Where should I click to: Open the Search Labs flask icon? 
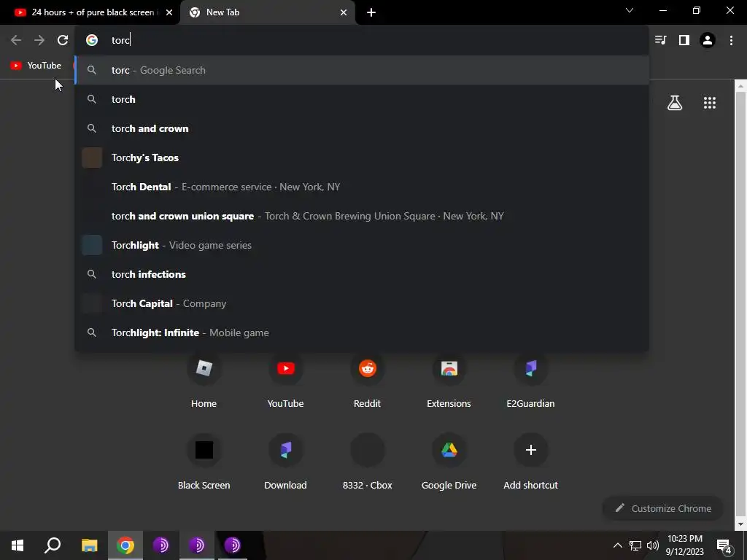point(675,102)
